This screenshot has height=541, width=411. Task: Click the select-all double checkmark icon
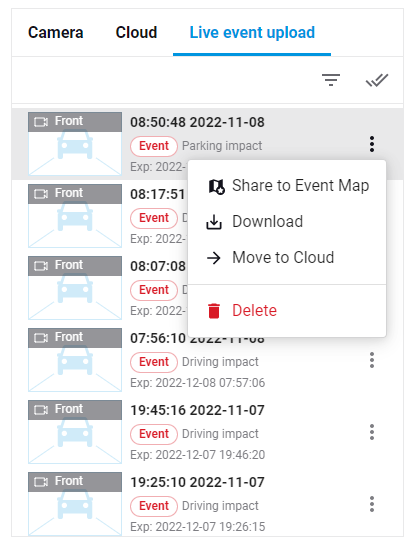(x=377, y=80)
